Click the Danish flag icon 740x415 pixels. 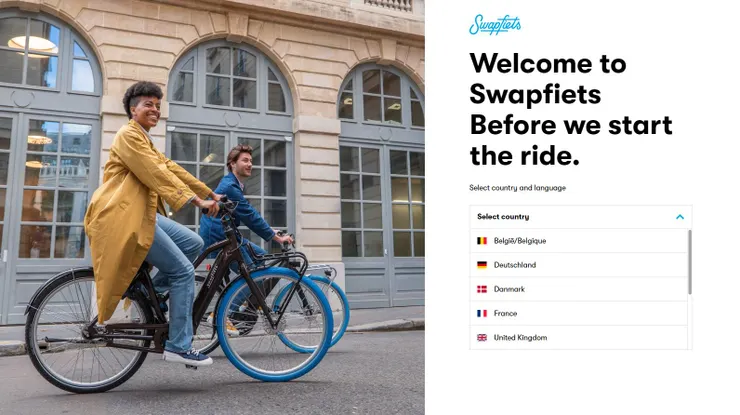[482, 289]
